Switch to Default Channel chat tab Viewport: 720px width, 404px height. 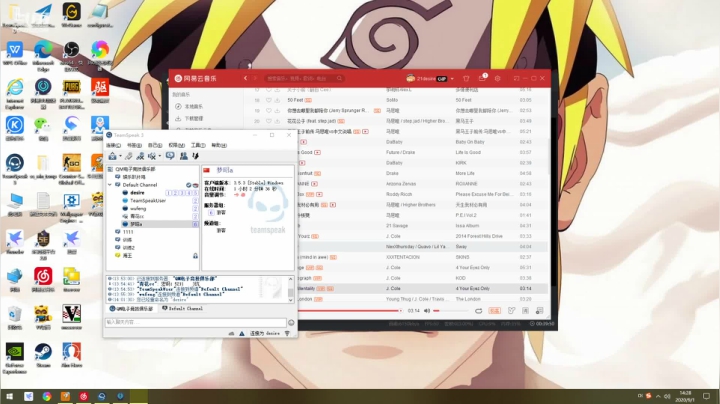[x=183, y=309]
